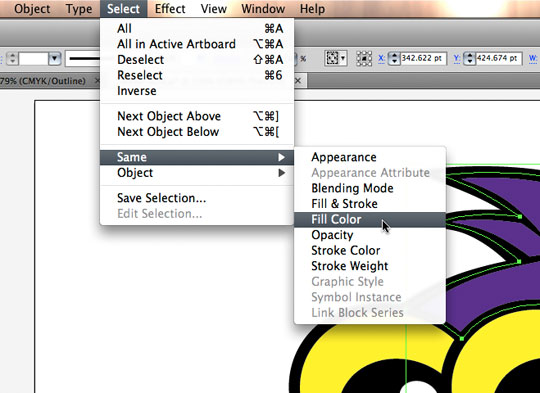The height and width of the screenshot is (393, 540).
Task: Select Same Blending Mode
Action: click(370, 188)
